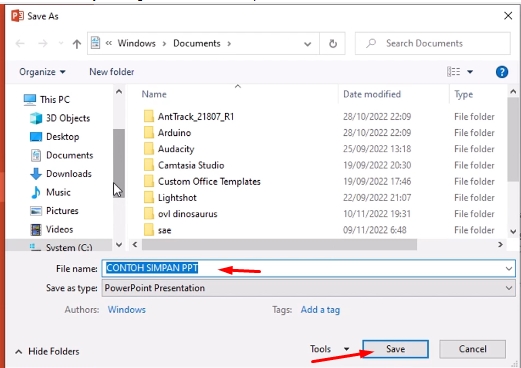Click the 10/11/2022 19:31 date cell
Viewport: 521px width, 368px height.
377,214
